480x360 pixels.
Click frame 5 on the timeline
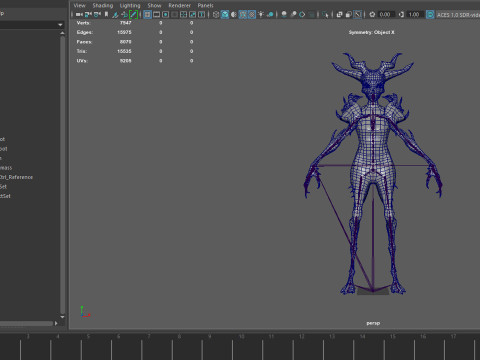[x=88, y=337]
